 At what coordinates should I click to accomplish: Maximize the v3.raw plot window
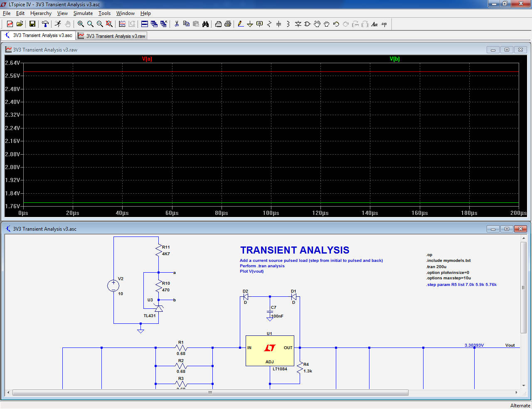507,50
